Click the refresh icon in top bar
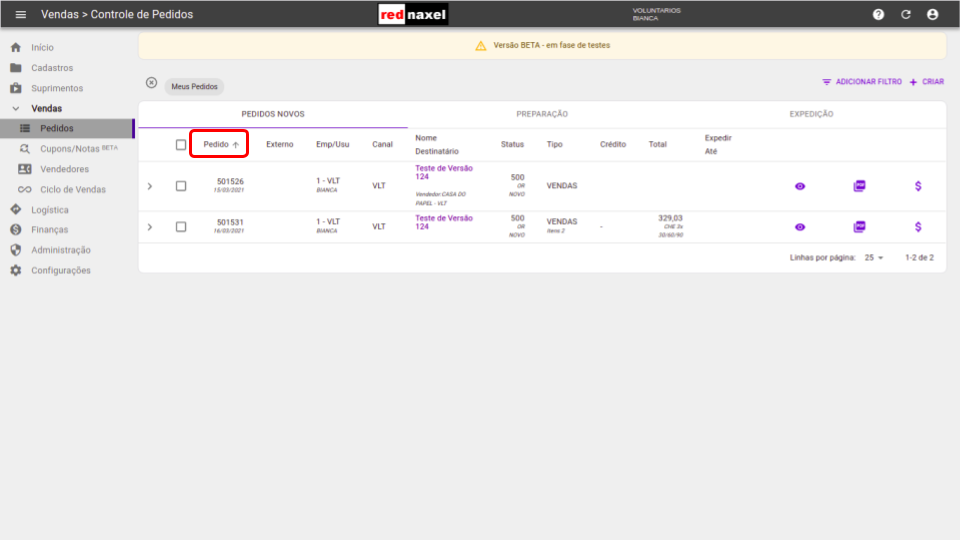 pos(906,14)
